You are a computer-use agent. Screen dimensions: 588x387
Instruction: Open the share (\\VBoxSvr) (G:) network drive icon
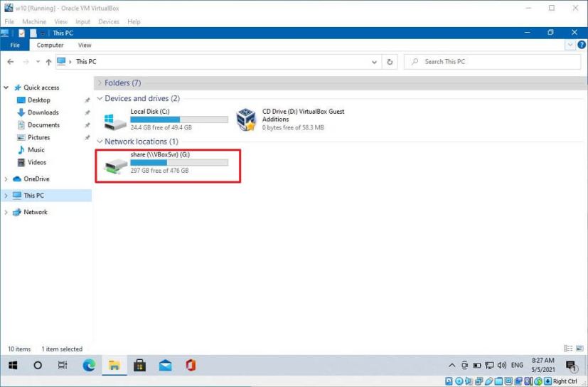tap(115, 166)
